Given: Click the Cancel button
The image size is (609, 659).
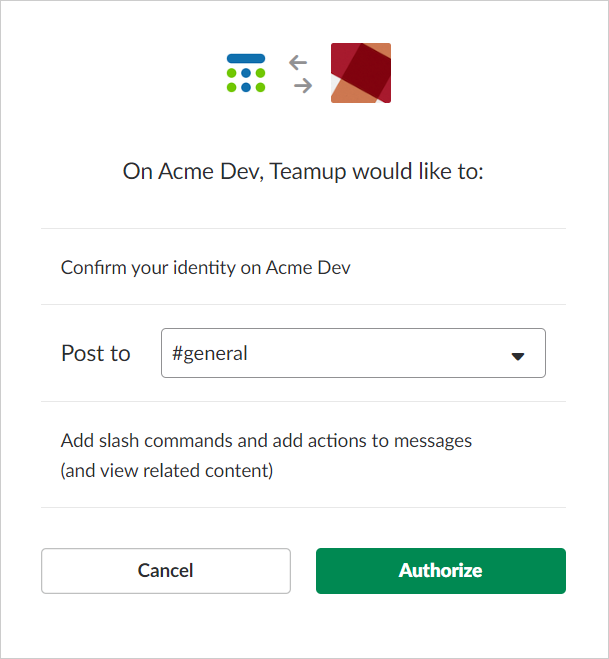Looking at the screenshot, I should [x=166, y=571].
